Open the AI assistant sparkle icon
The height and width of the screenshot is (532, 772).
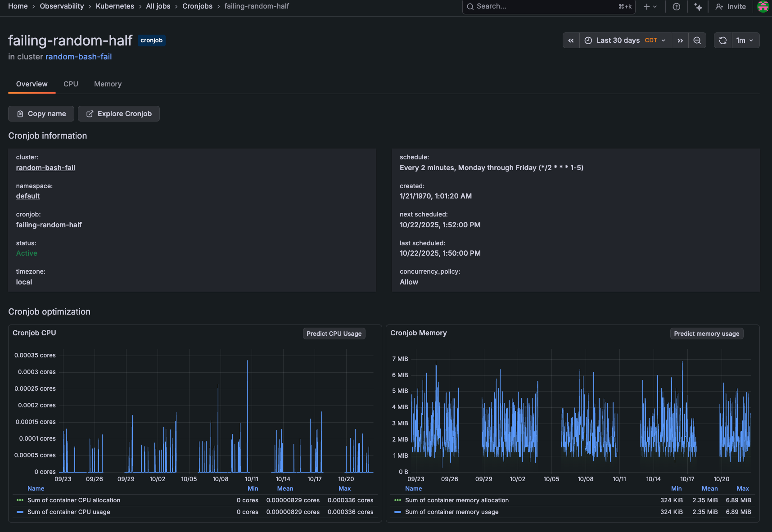[698, 7]
